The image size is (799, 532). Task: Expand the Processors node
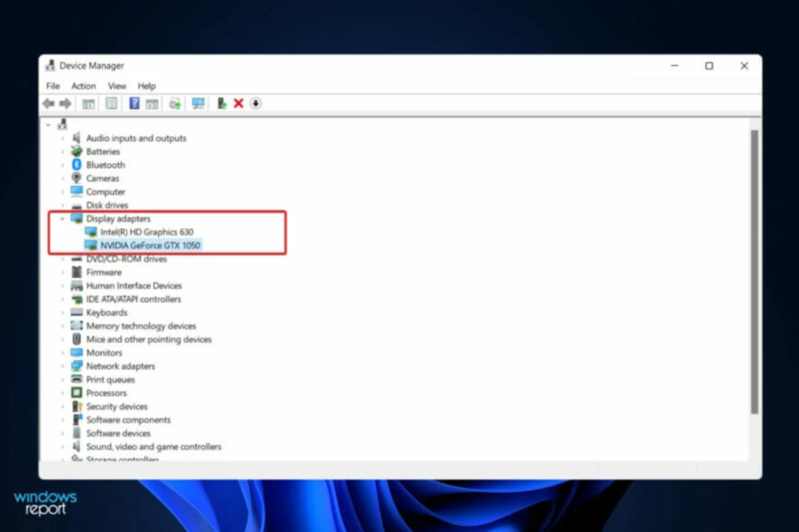coord(63,393)
